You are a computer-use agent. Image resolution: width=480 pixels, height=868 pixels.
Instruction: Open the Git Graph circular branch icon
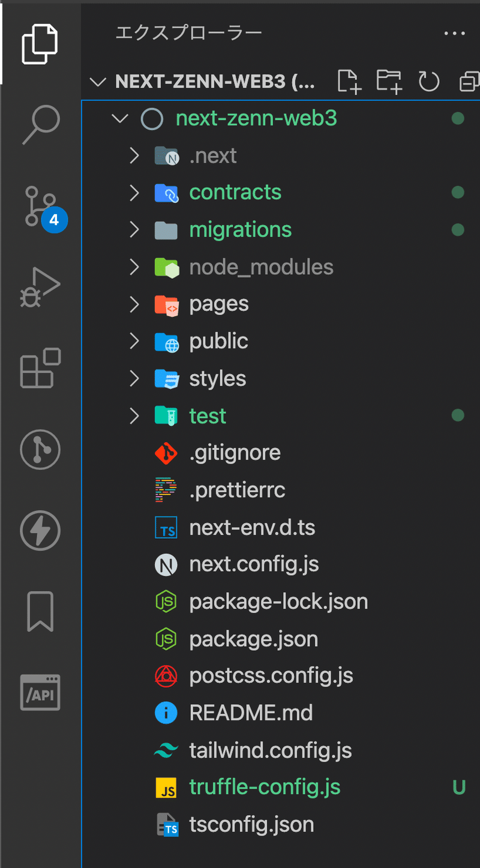(x=40, y=449)
